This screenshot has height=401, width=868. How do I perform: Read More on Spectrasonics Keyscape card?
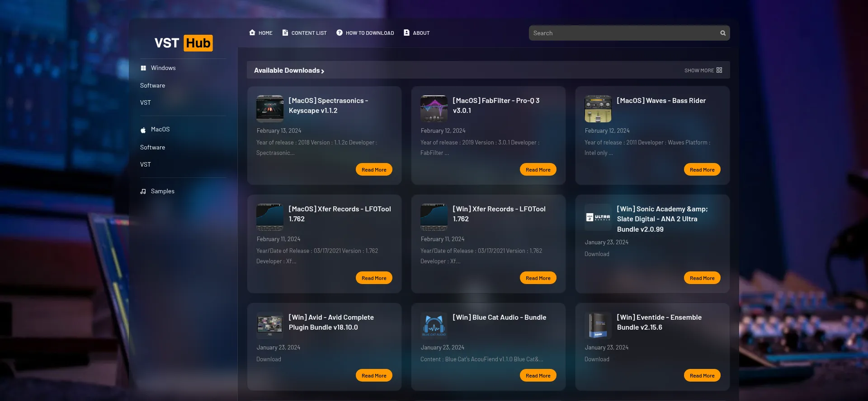[x=374, y=169]
